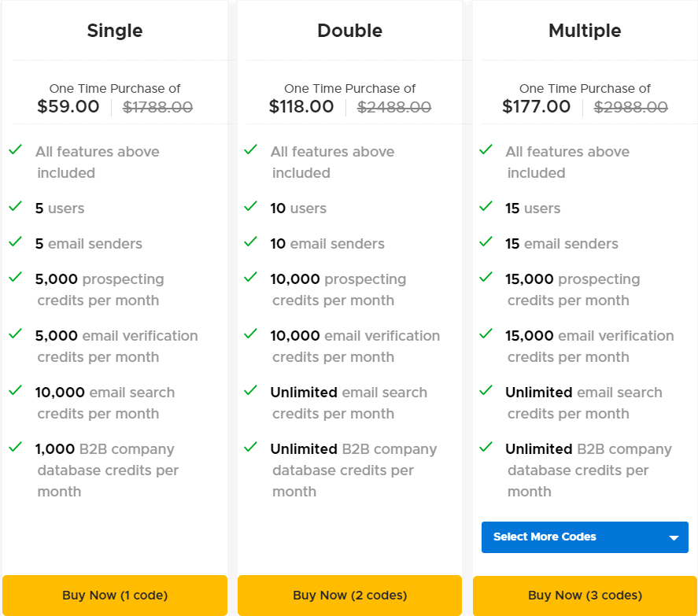
Task: Select the Single plan heading
Action: (x=114, y=31)
